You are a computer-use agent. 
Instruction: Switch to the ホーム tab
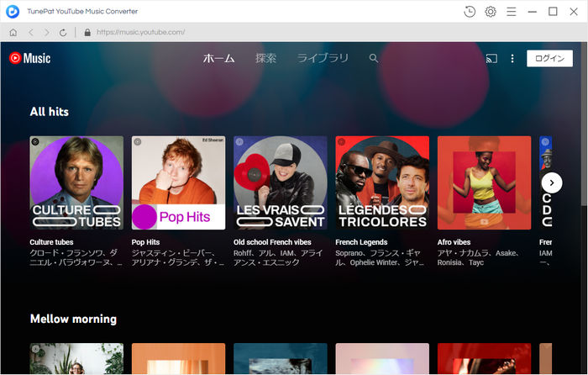click(219, 58)
